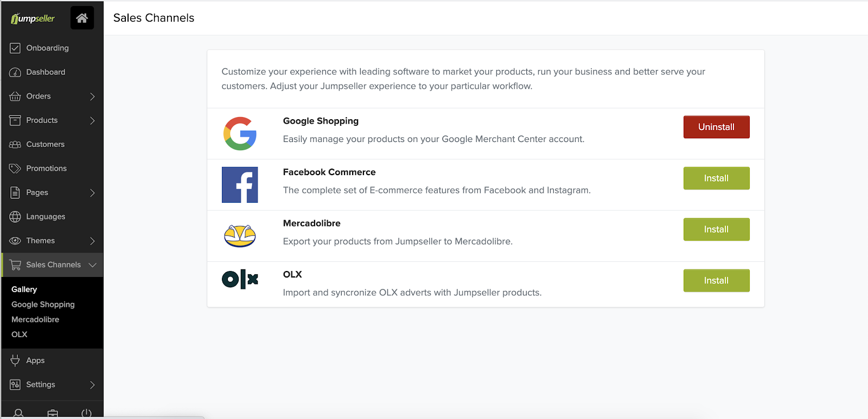Select Mercadolibre in the sidebar submenu
The image size is (868, 419).
click(x=35, y=319)
